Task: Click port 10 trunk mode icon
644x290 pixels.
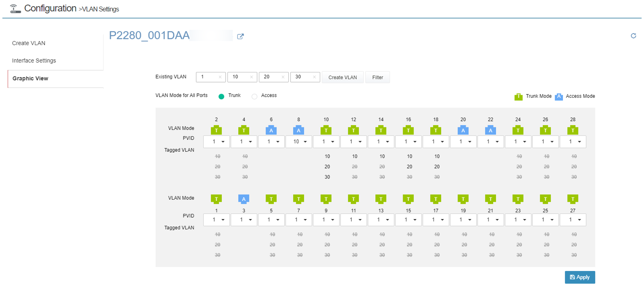Action: [326, 130]
